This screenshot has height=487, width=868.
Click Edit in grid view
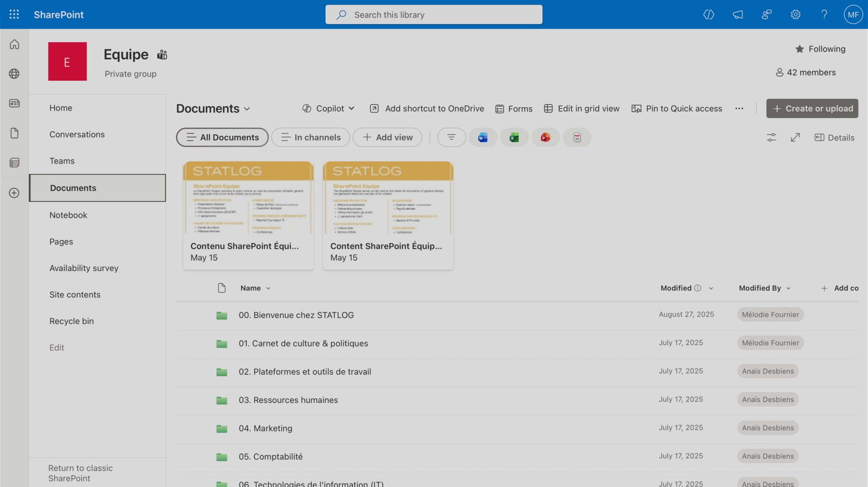click(581, 108)
